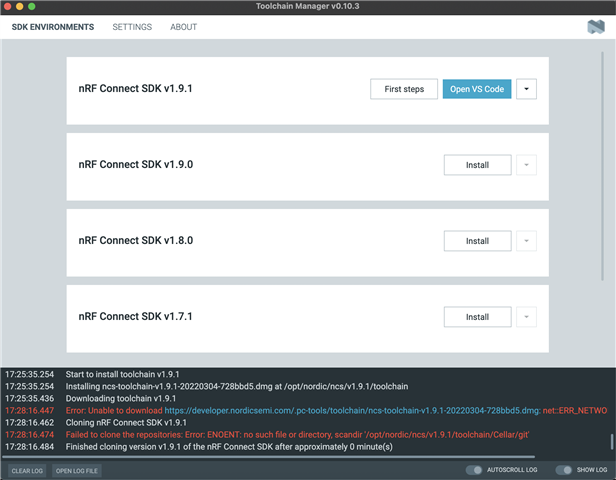616x480 pixels.
Task: Click the 'Failed to clone the repositories' error line
Action: (297, 435)
